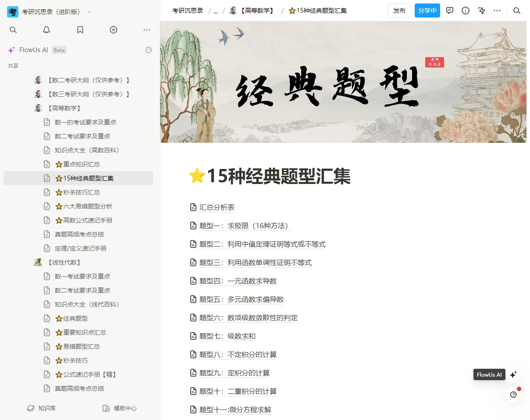Open 题型七：级数求和

pyautogui.click(x=228, y=336)
